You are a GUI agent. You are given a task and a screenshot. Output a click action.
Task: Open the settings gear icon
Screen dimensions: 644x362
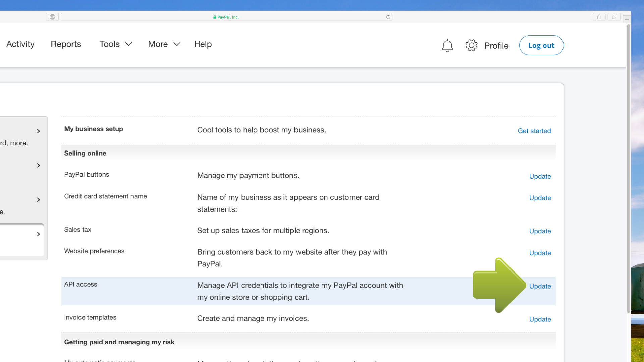(x=471, y=45)
